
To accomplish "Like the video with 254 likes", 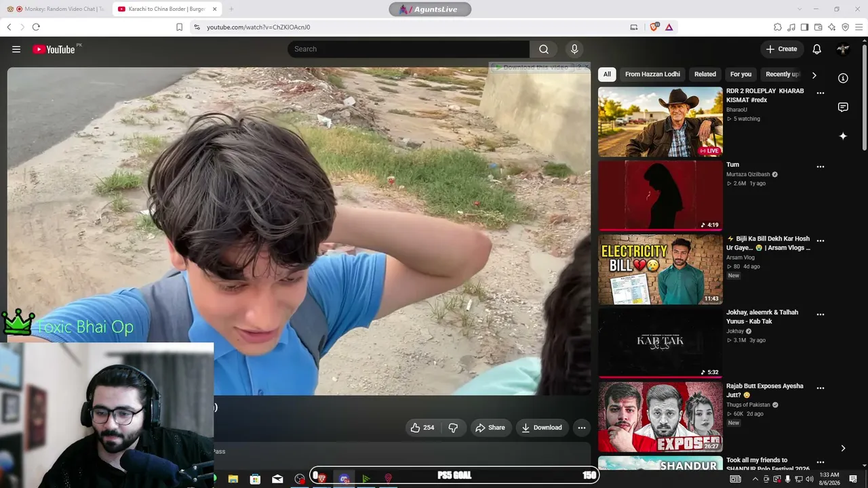I will (422, 428).
